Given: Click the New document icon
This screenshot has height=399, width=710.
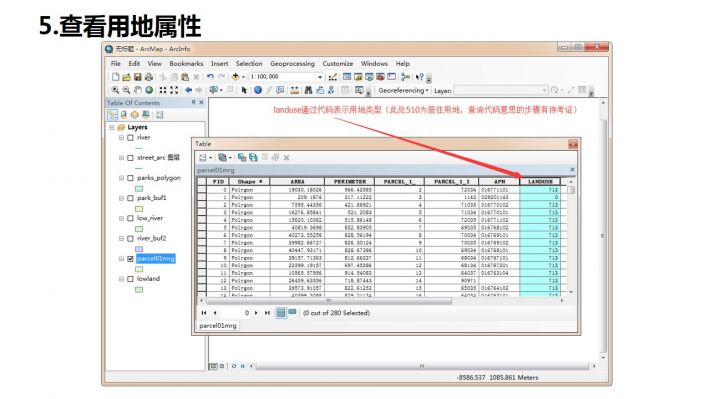Looking at the screenshot, I should coord(115,77).
